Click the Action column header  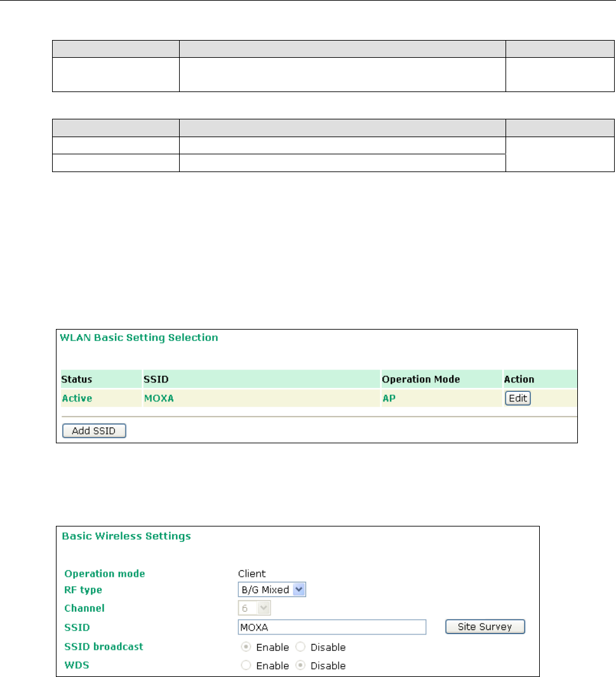[x=540, y=379]
